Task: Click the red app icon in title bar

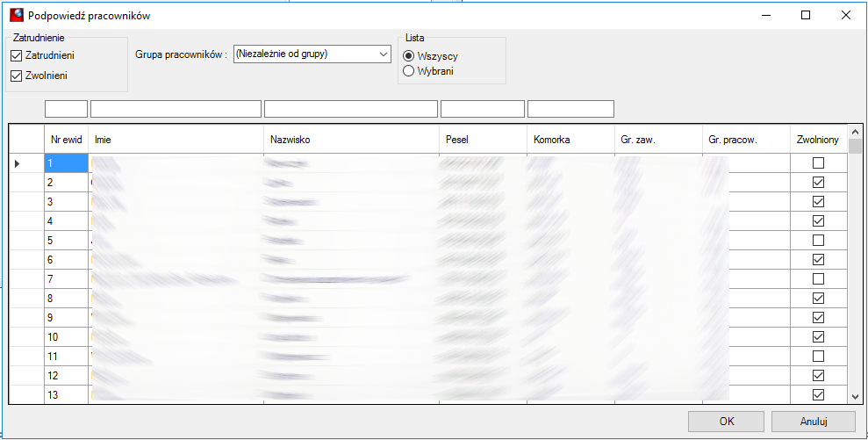Action: click(x=17, y=16)
